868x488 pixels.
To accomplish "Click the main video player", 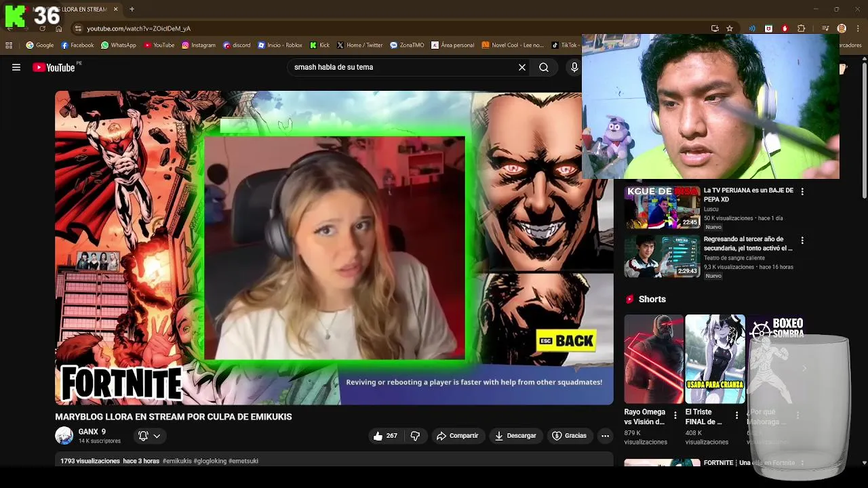I will (334, 247).
